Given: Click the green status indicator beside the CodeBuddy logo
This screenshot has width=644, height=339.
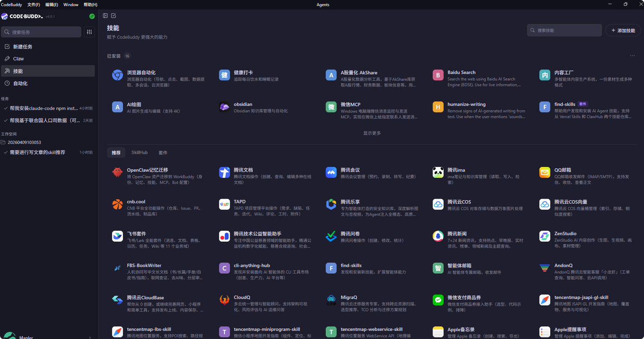Looking at the screenshot, I should click(92, 17).
